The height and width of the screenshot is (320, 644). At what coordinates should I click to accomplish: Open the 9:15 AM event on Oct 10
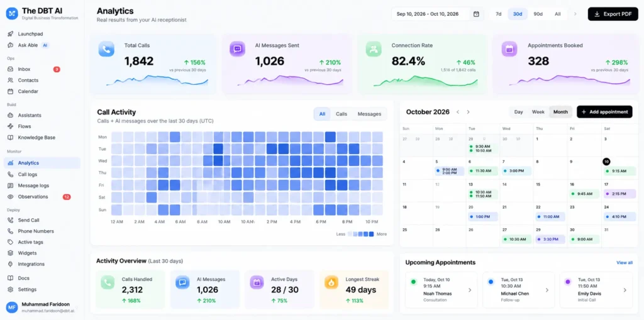pyautogui.click(x=619, y=171)
